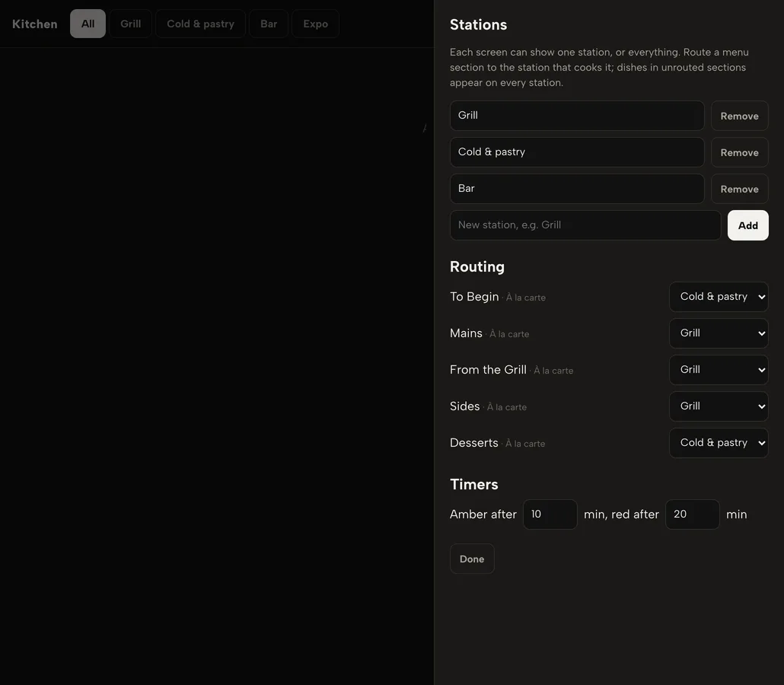Click the Add station button
This screenshot has width=784, height=685.
(748, 225)
